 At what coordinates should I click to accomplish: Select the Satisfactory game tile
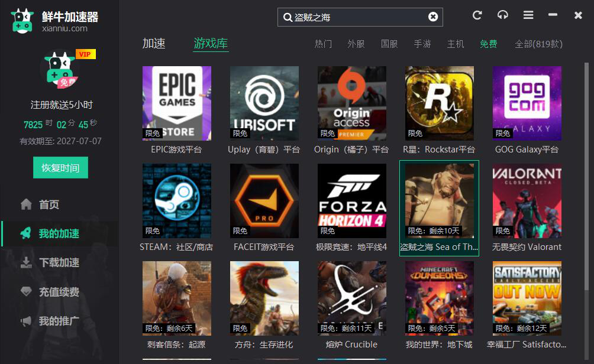[x=527, y=298]
